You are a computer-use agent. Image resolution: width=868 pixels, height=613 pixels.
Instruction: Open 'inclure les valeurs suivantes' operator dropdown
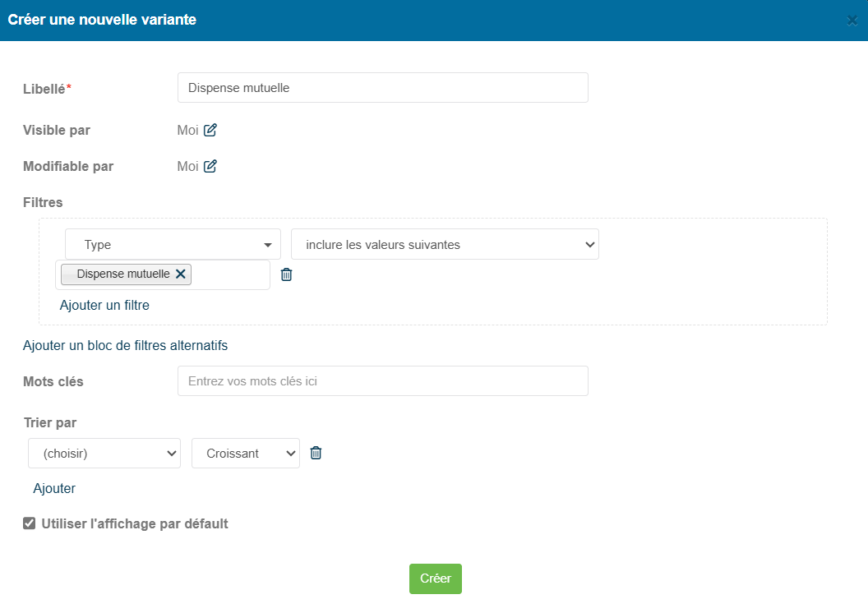(x=445, y=244)
